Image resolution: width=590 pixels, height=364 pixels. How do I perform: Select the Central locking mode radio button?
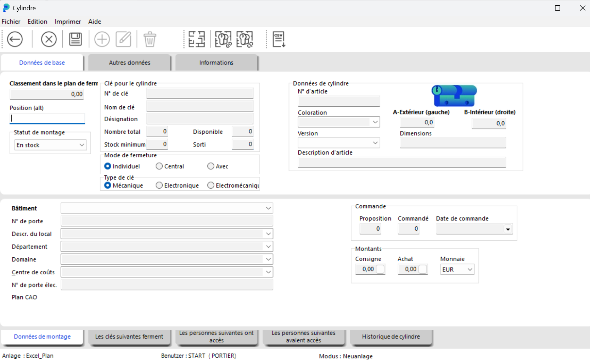point(159,166)
